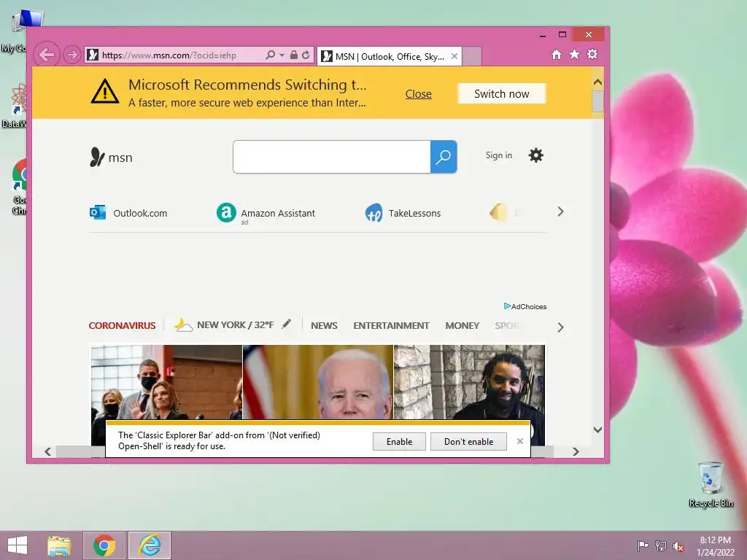Click the AdChoices link

[525, 306]
